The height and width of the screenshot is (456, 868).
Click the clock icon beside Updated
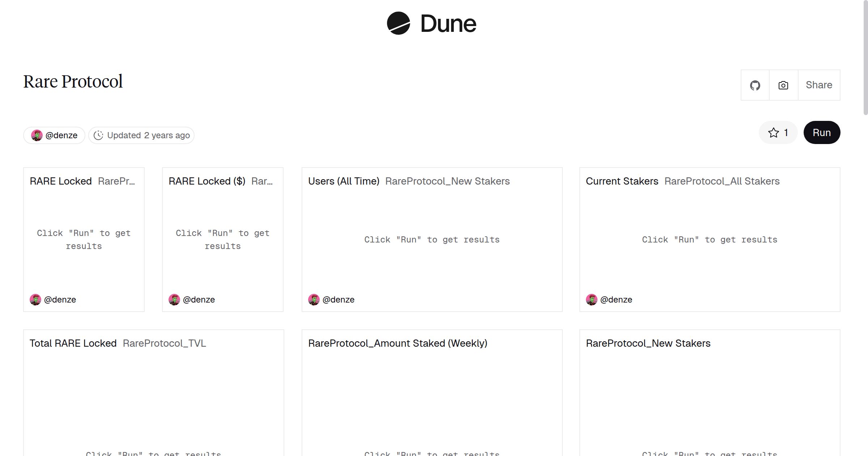(x=98, y=135)
